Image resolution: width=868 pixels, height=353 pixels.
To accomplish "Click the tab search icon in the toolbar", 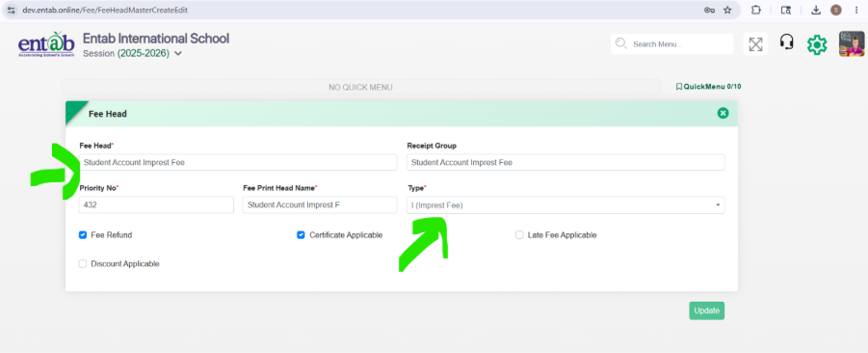I will (x=785, y=10).
